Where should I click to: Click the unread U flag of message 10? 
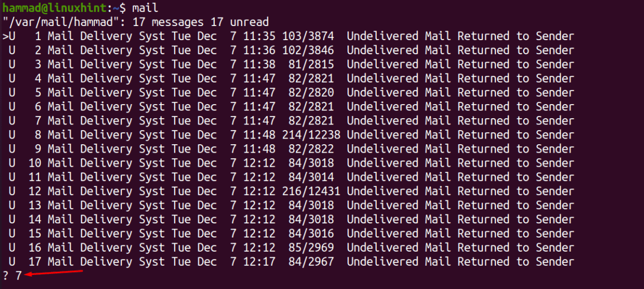[x=12, y=163]
